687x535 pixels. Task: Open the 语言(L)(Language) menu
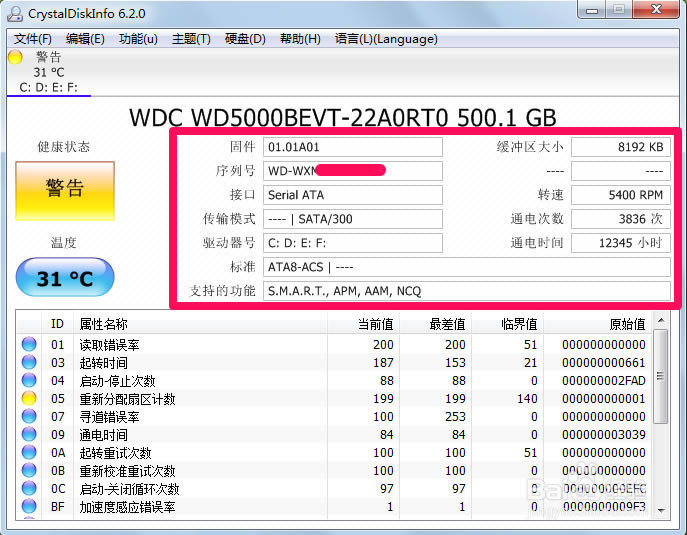pos(386,39)
